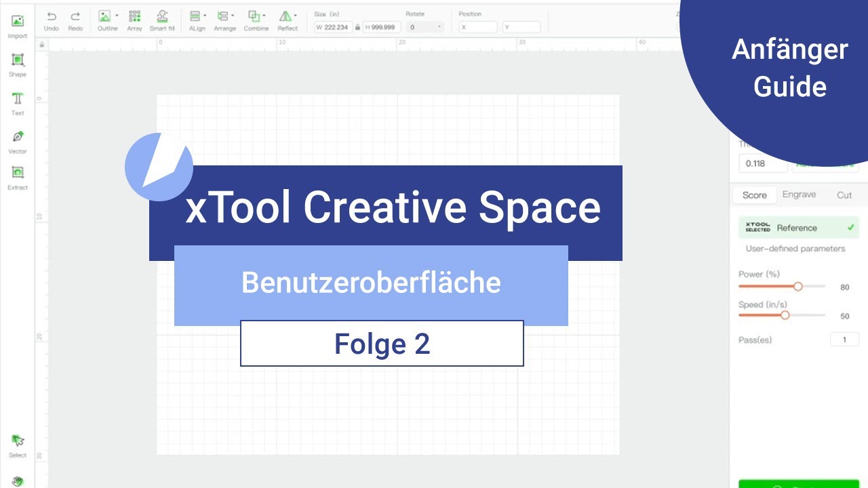The image size is (868, 488).
Task: Toggle the size aspect ratio lock
Action: point(357,27)
